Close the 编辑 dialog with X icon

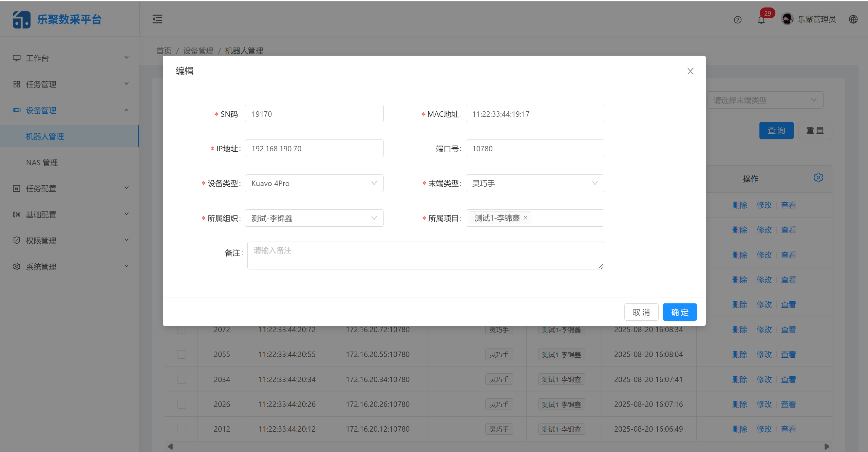[x=690, y=71]
